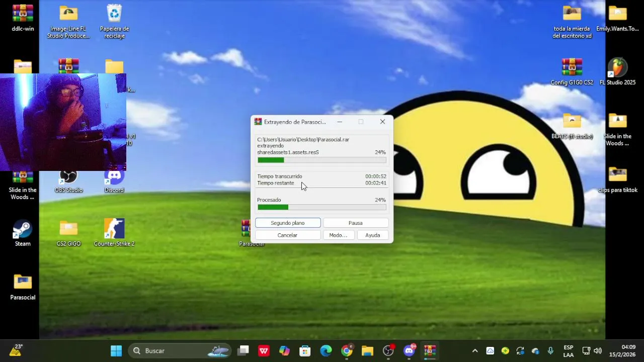This screenshot has width=644, height=362.
Task: Select the BEATS (fl studio) folder
Action: [x=572, y=126]
